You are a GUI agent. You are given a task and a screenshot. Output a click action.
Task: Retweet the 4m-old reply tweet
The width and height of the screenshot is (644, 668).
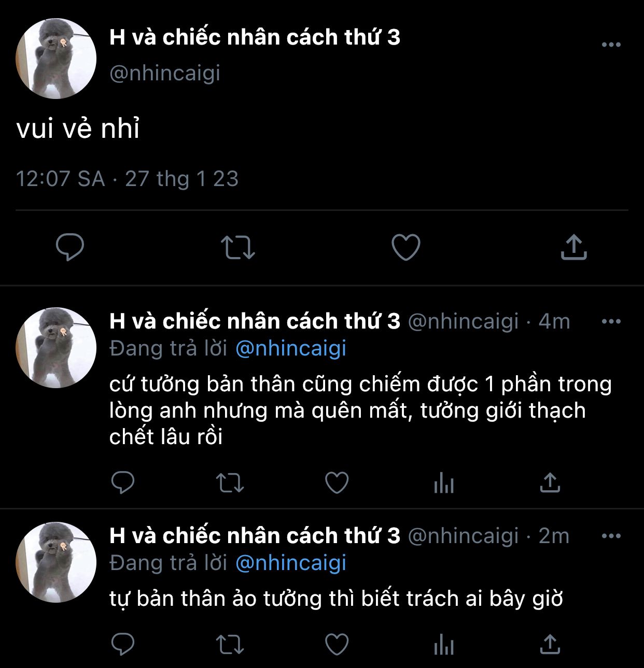(230, 483)
